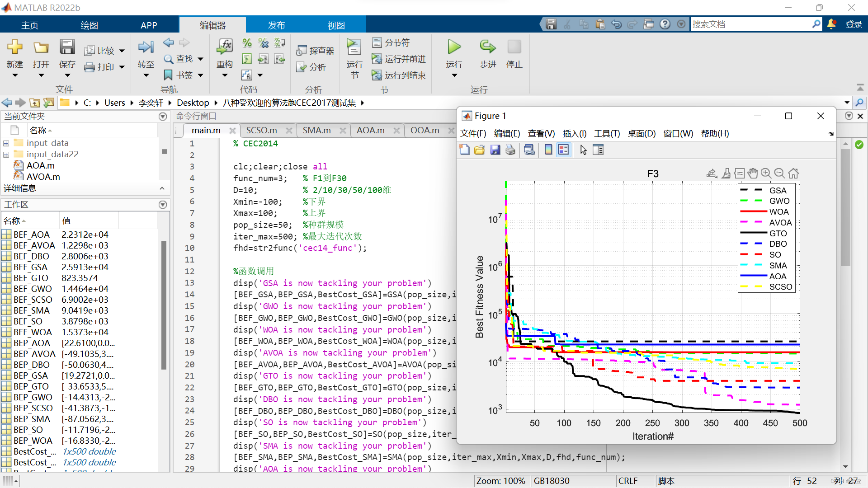Image resolution: width=868 pixels, height=488 pixels.
Task: Click the decrease indent icon in 代码 group
Action: (279, 59)
